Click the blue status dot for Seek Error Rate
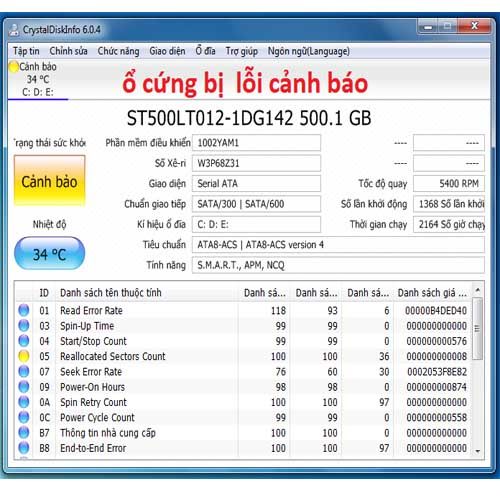 click(24, 371)
